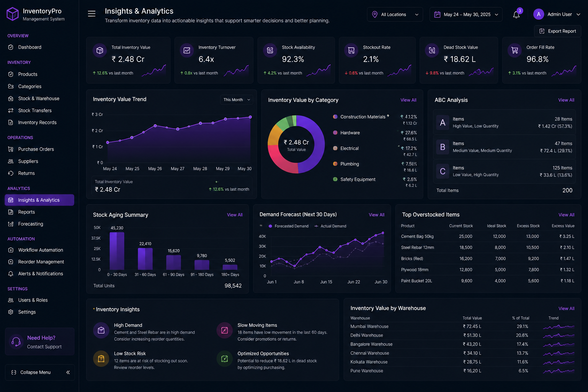Open the This Month trend dropdown
The height and width of the screenshot is (392, 588).
237,100
